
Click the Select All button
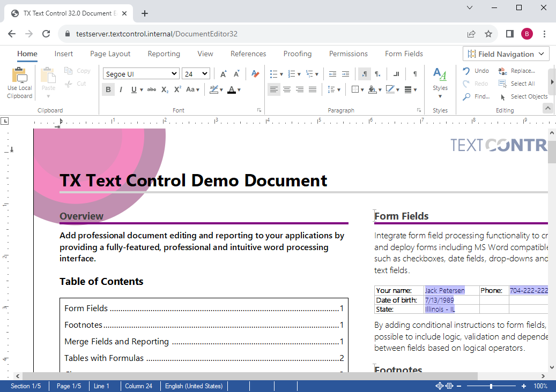pyautogui.click(x=516, y=84)
